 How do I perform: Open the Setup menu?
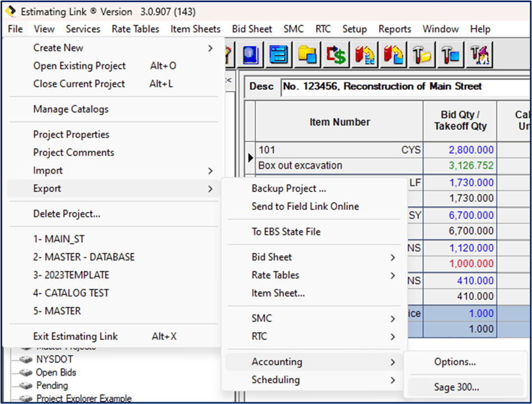point(354,29)
